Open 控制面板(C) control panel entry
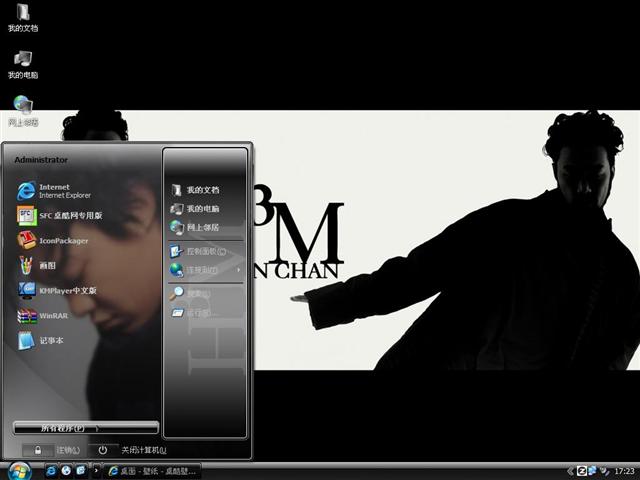 198,251
